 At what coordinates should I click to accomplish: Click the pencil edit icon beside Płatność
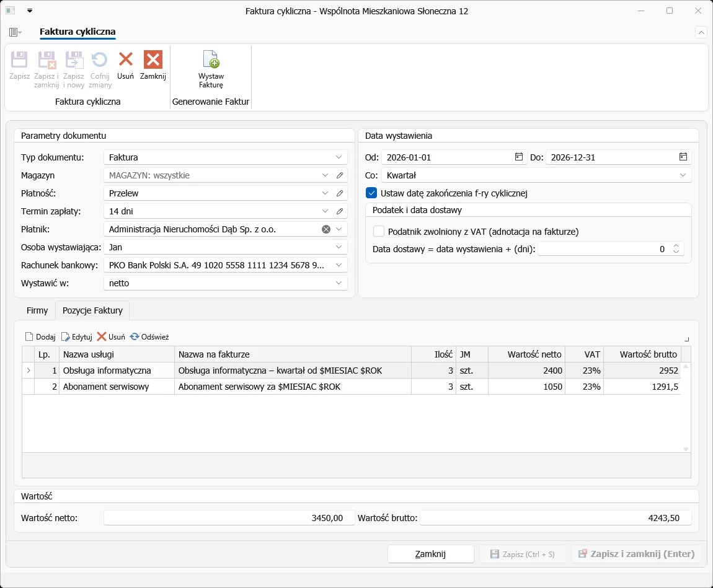[340, 193]
